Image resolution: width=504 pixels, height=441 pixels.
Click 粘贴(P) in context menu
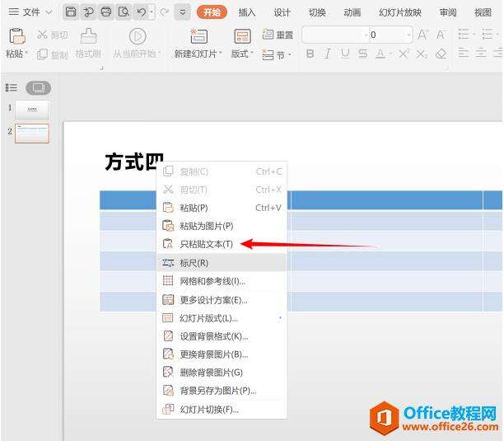pos(222,208)
